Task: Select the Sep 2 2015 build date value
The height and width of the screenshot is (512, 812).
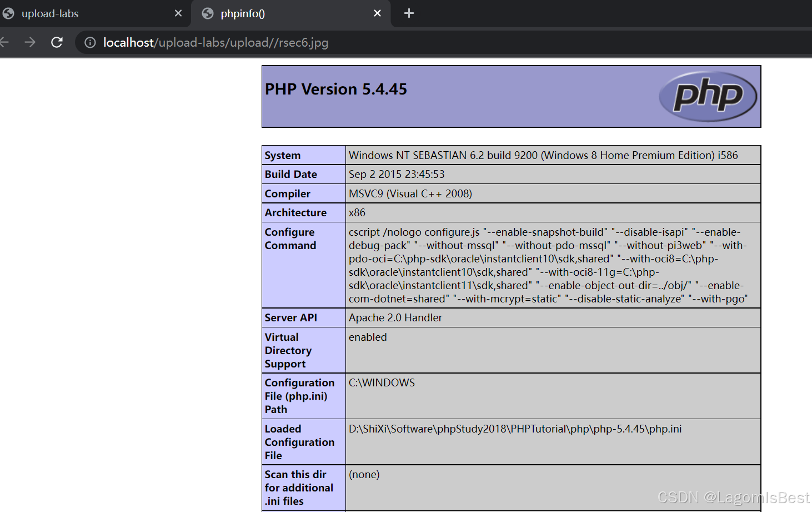Action: (x=397, y=174)
